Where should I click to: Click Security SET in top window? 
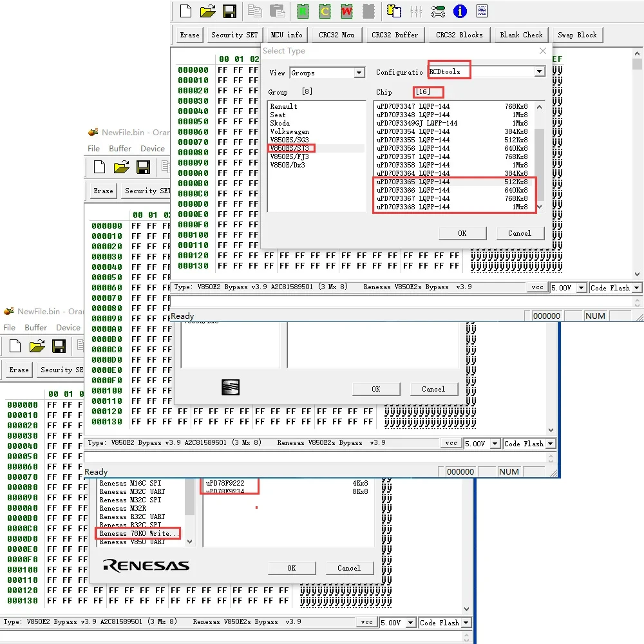234,35
